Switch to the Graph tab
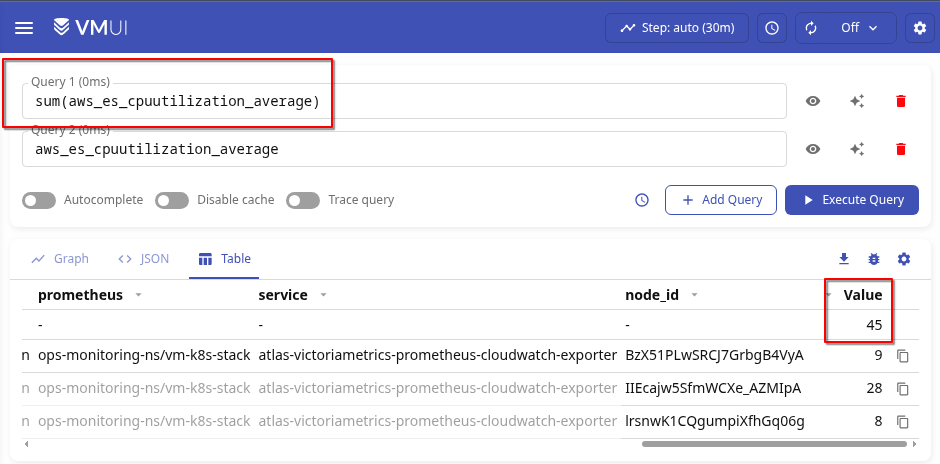 [60, 259]
